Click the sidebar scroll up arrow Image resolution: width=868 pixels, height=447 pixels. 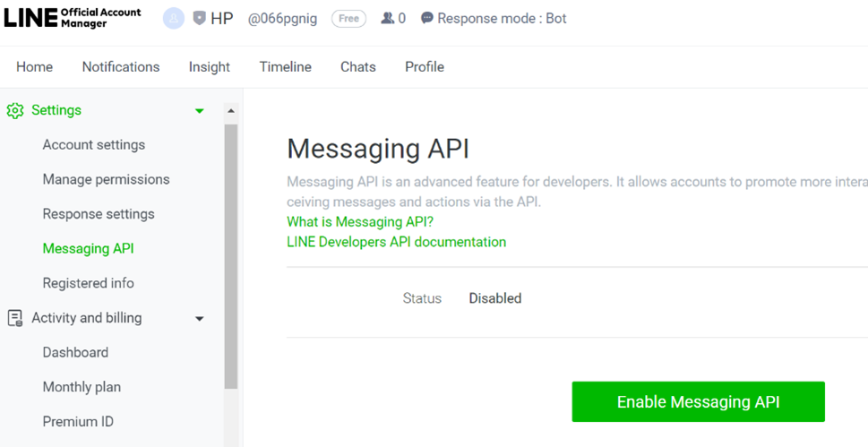(x=231, y=111)
